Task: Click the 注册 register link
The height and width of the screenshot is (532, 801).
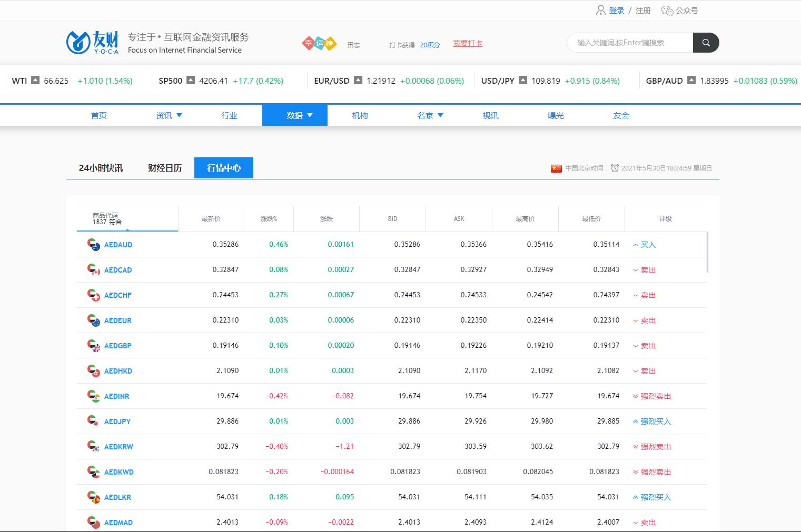Action: pos(643,11)
